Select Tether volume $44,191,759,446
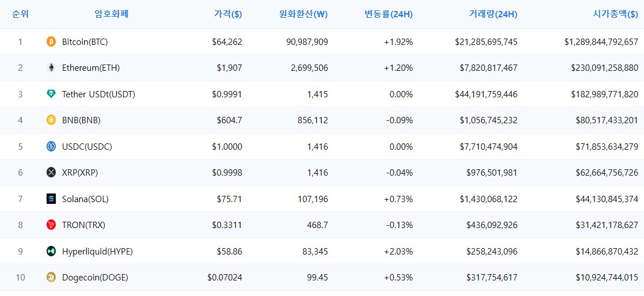Viewport: 644px width, 296px height. click(486, 94)
